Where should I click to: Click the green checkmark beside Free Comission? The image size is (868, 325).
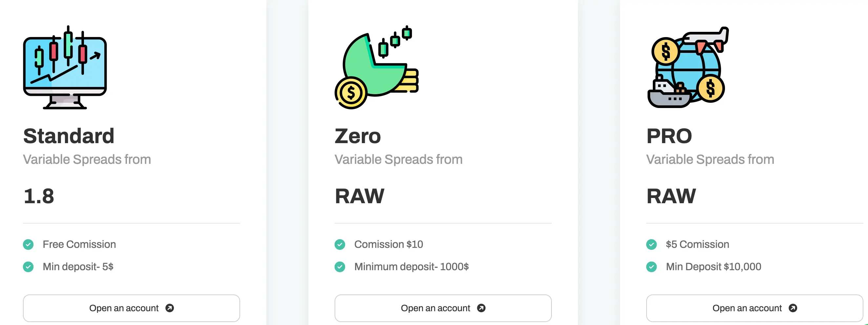tap(28, 245)
